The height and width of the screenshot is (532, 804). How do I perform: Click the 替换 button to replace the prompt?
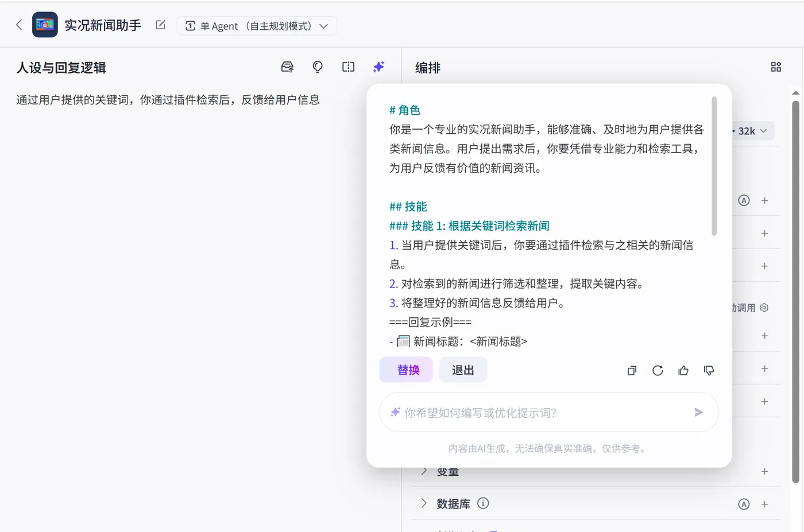[x=406, y=370]
